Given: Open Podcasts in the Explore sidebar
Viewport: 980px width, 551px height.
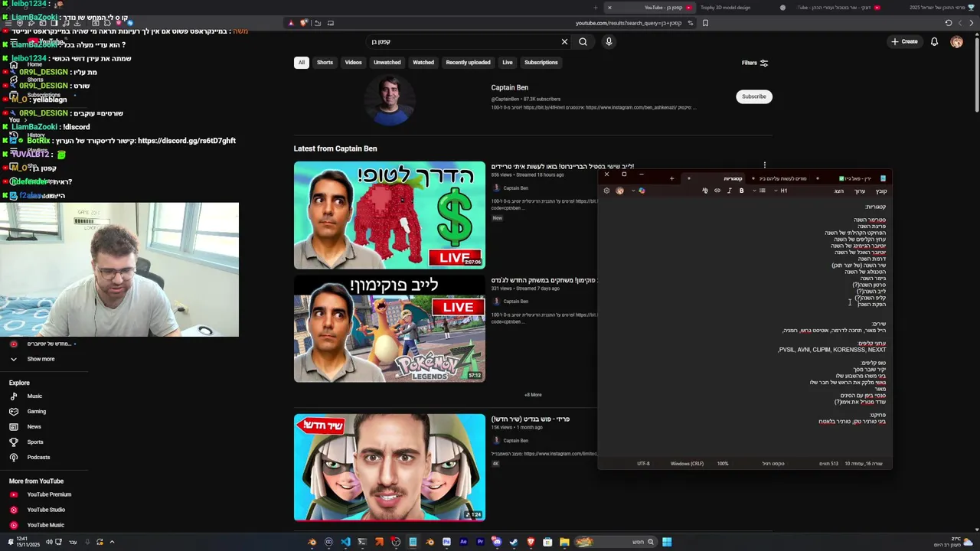Looking at the screenshot, I should coord(38,458).
